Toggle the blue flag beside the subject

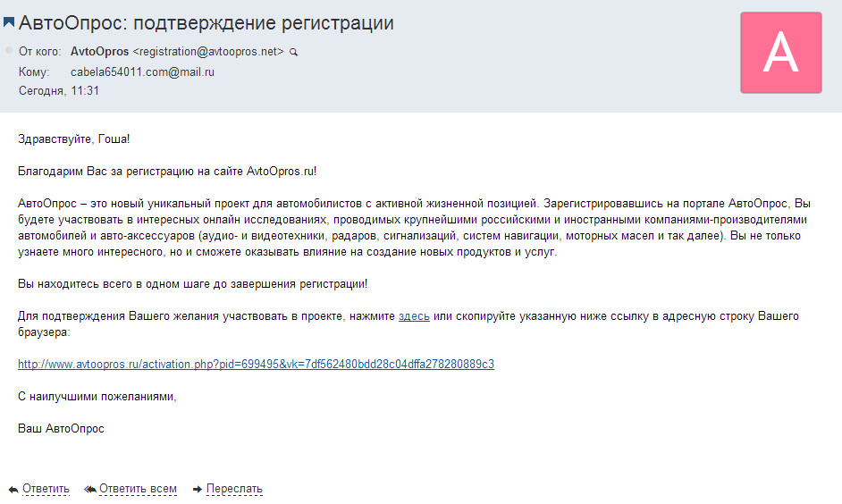click(x=9, y=22)
